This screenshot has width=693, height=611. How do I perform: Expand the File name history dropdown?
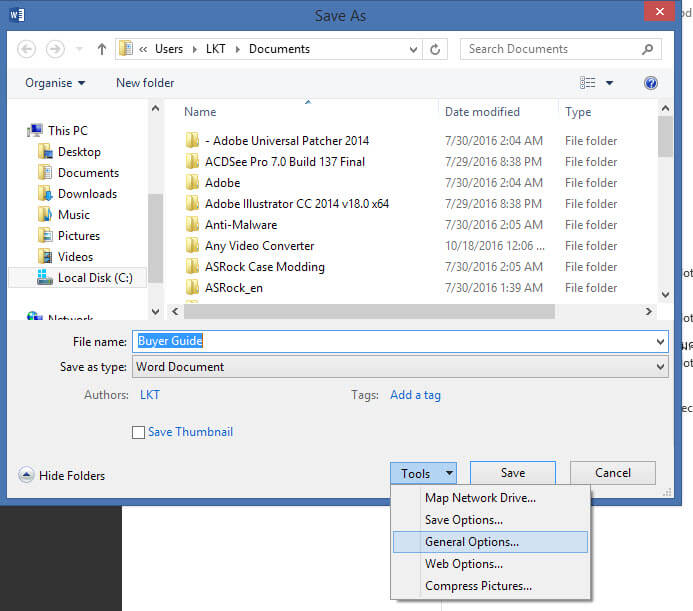point(660,342)
